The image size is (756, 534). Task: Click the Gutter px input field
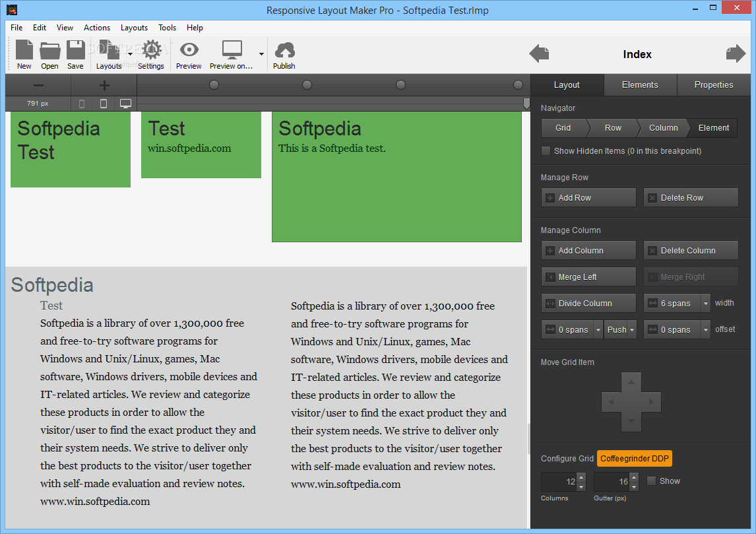[x=612, y=481]
